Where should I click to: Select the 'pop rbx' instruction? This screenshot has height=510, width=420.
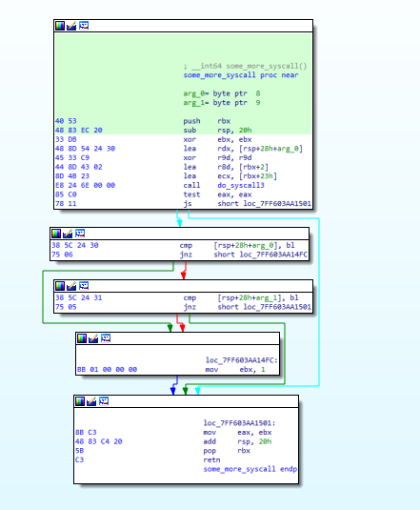227,451
